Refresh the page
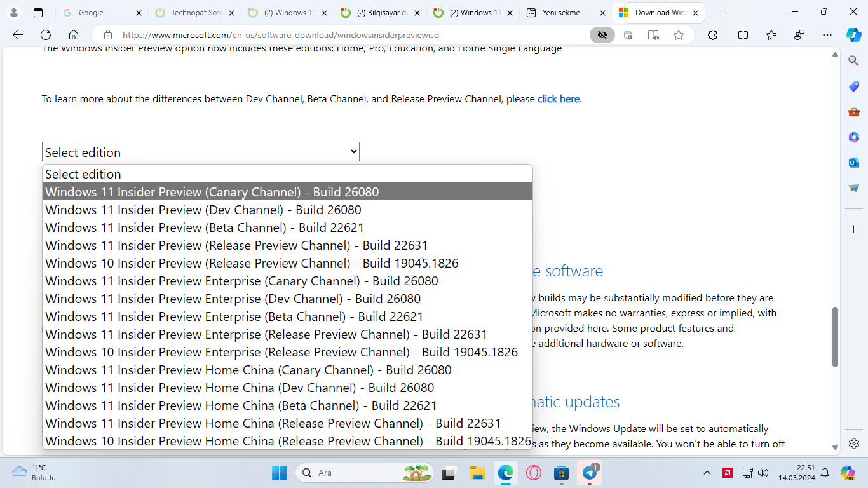 (46, 35)
